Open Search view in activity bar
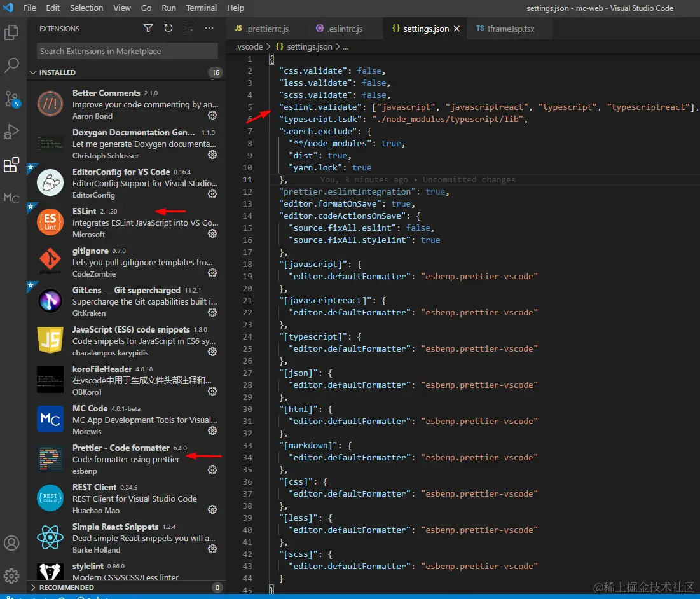The image size is (700, 599). coord(11,65)
